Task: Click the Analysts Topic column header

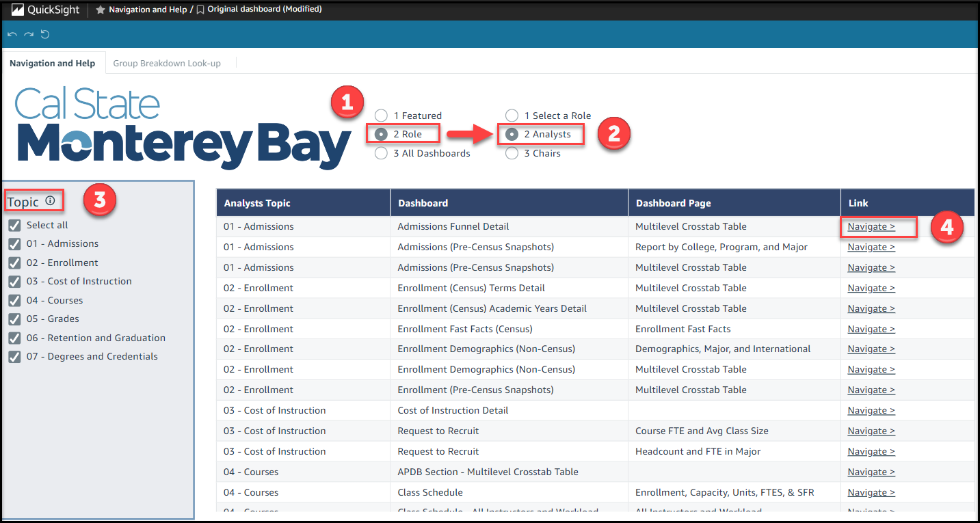Action: pos(257,203)
